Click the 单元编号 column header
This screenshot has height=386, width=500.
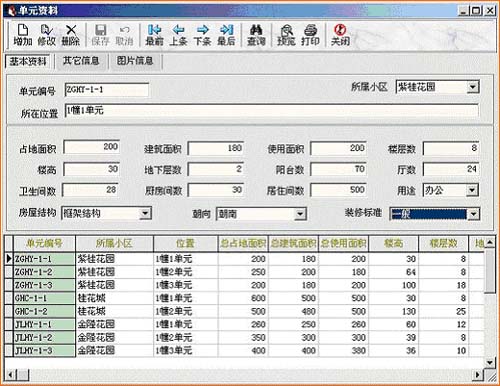(x=44, y=244)
